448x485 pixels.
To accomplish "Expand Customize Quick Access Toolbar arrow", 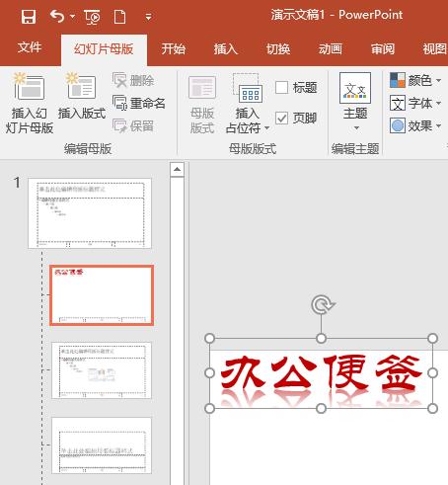I will pos(149,17).
